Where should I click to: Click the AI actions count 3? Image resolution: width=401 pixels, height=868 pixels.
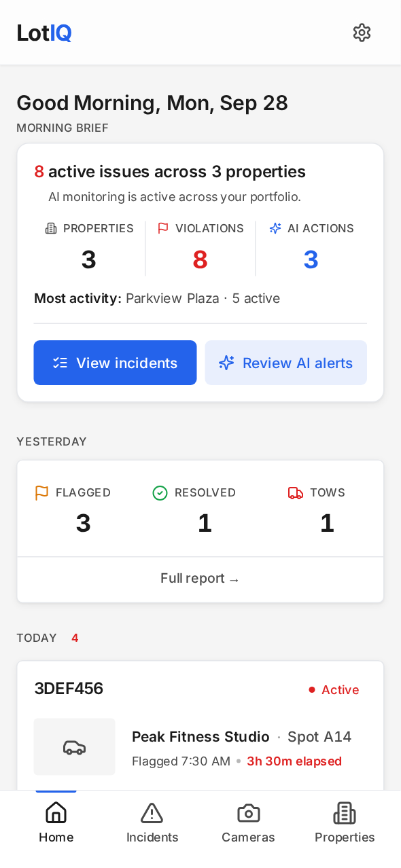pos(311,259)
